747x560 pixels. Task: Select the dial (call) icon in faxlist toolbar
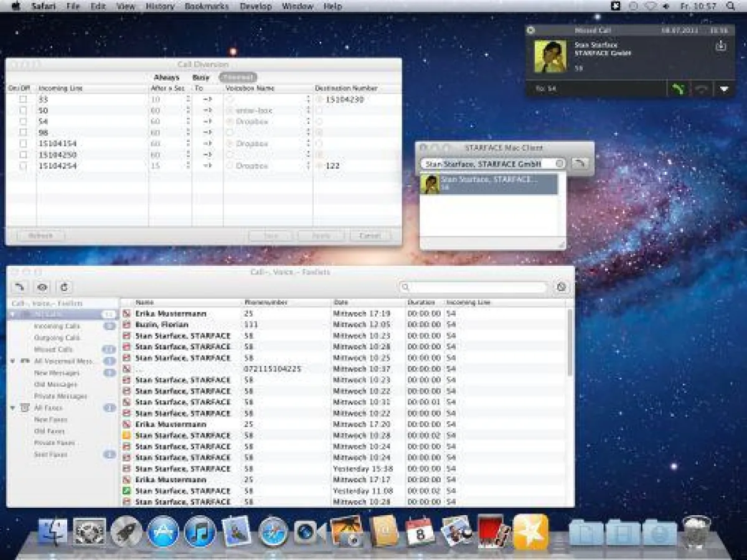click(x=19, y=287)
